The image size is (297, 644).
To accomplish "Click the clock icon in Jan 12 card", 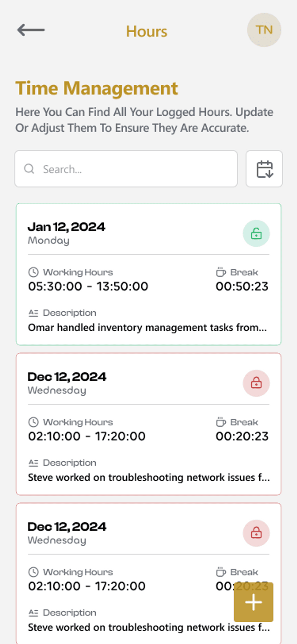I will 33,272.
